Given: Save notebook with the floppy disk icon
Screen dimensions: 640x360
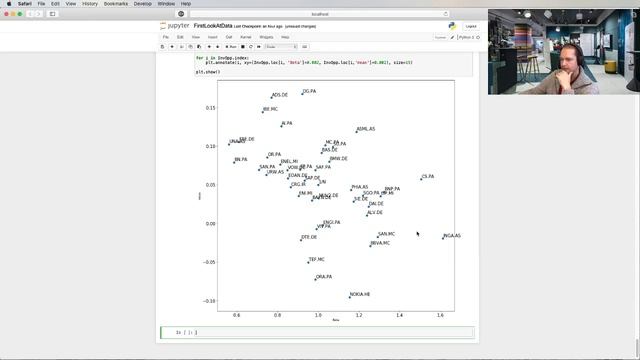Looking at the screenshot, I should 162,47.
